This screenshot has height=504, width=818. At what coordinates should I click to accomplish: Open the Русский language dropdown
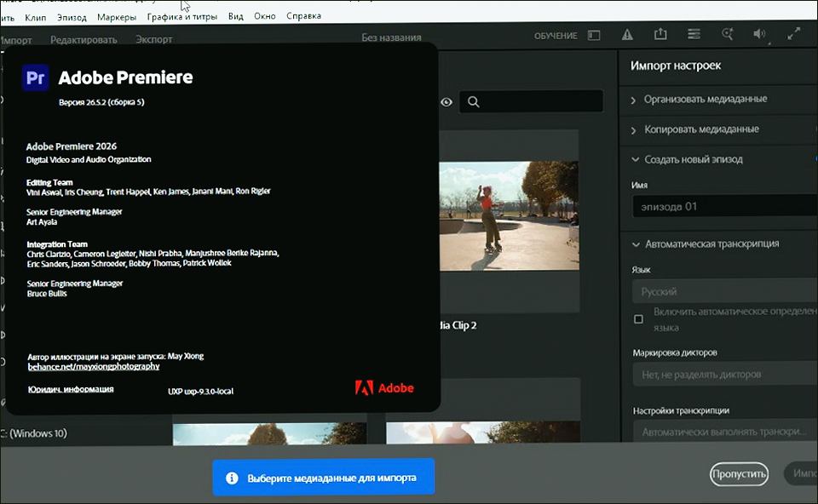[725, 291]
